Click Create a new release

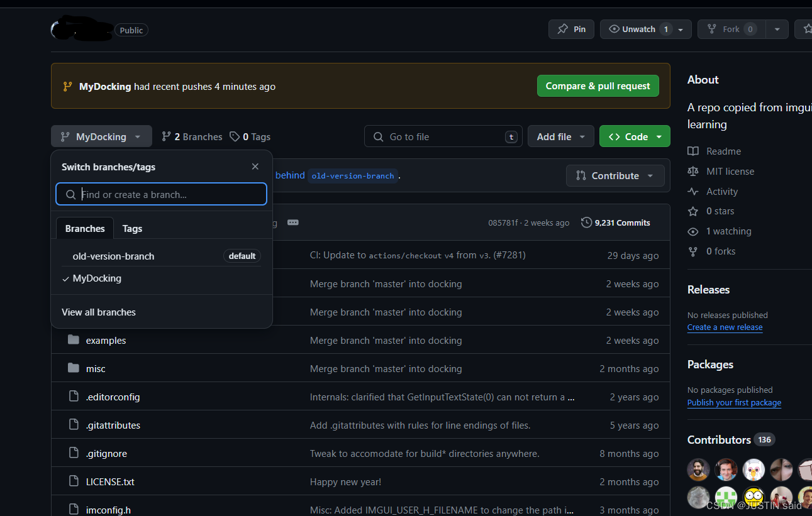[725, 327]
